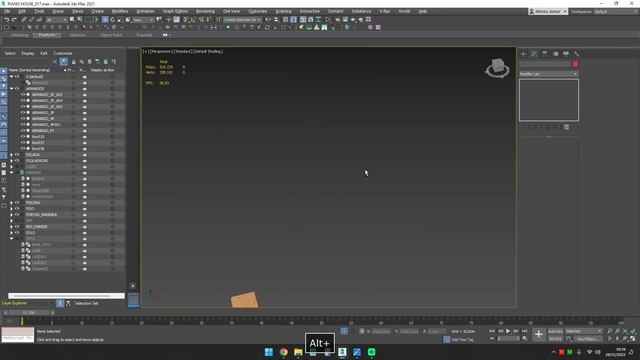The image size is (640, 360).
Task: Expand the ESQUADRIAS layer
Action: point(11,160)
